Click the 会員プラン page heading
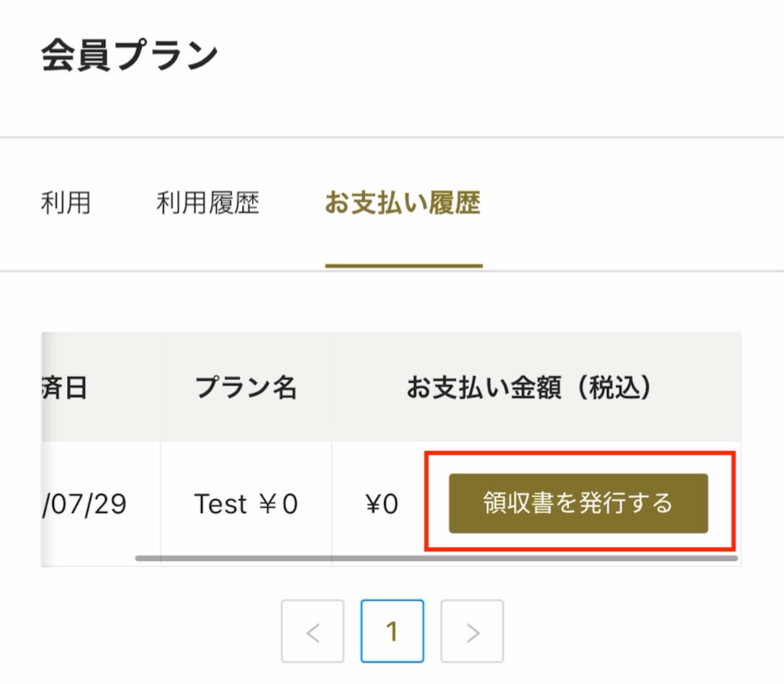The width and height of the screenshot is (784, 684). [x=130, y=55]
